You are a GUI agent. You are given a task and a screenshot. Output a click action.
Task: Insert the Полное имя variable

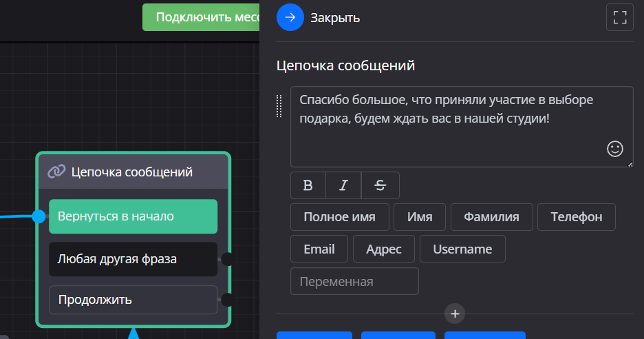(x=339, y=217)
